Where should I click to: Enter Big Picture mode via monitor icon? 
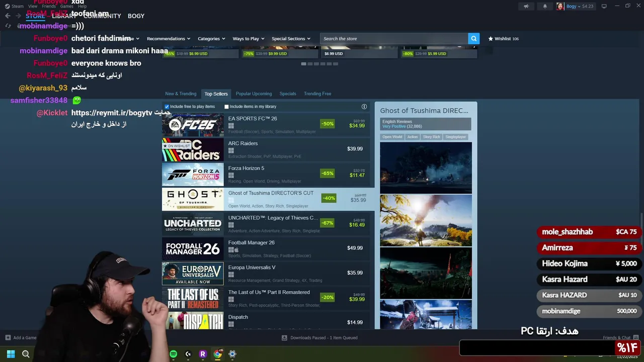coord(604,6)
